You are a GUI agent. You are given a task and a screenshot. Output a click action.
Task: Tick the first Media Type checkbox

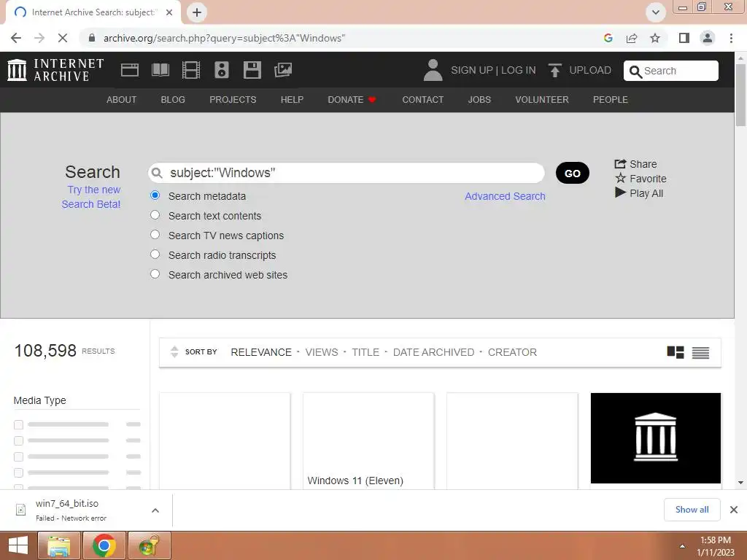18,425
